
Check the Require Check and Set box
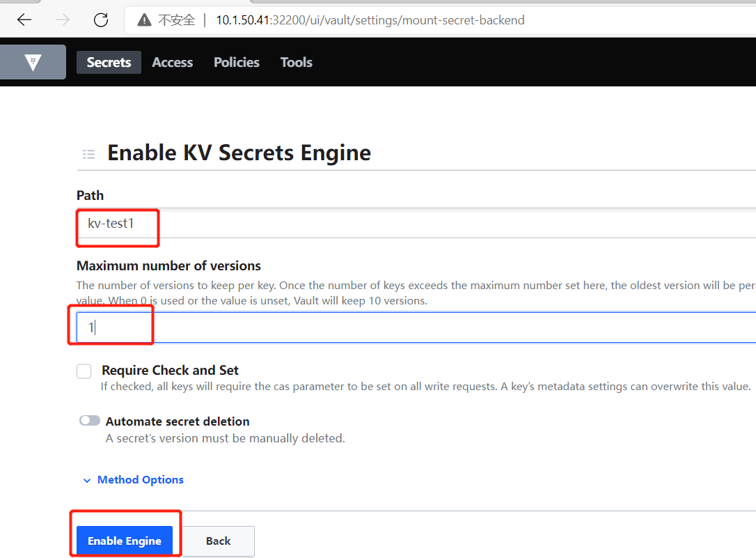click(x=84, y=371)
